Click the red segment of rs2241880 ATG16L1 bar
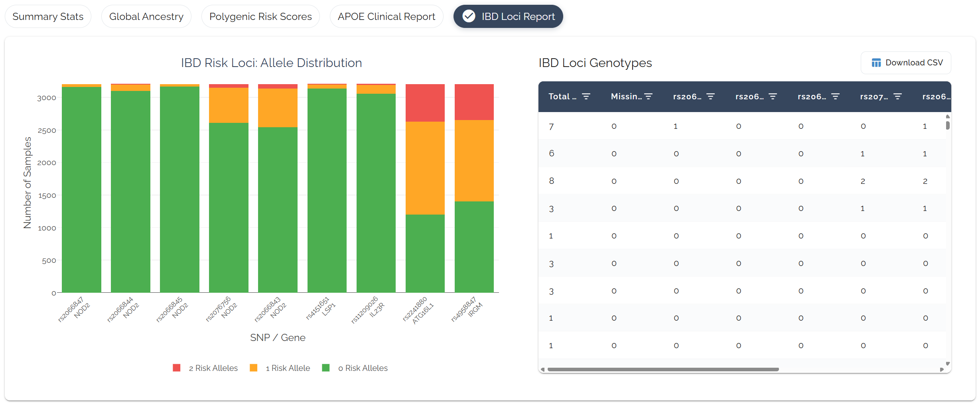980x406 pixels. 425,103
